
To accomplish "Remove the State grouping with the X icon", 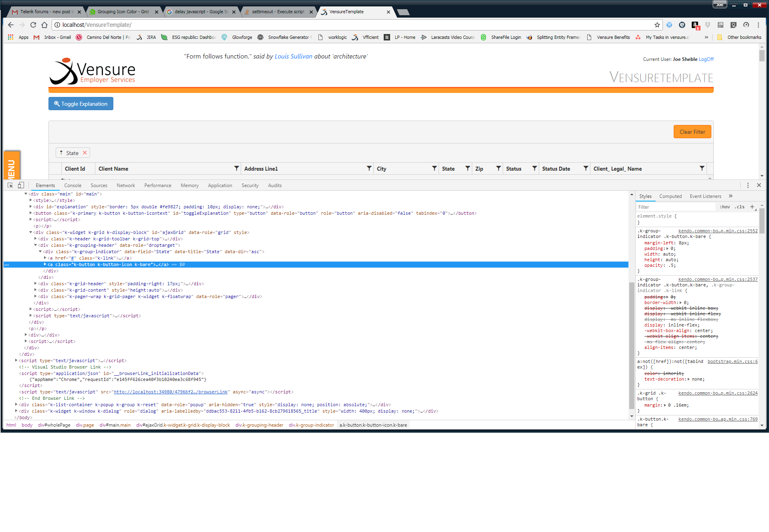I will [85, 153].
